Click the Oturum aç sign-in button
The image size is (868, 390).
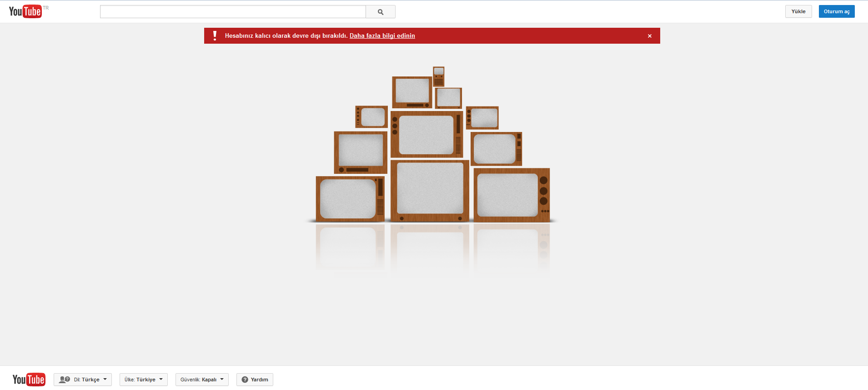[837, 11]
